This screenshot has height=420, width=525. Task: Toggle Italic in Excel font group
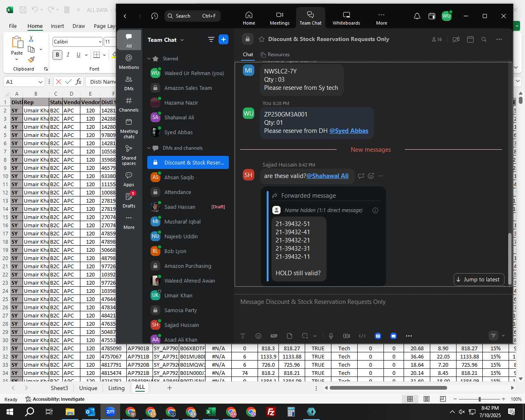click(x=68, y=55)
